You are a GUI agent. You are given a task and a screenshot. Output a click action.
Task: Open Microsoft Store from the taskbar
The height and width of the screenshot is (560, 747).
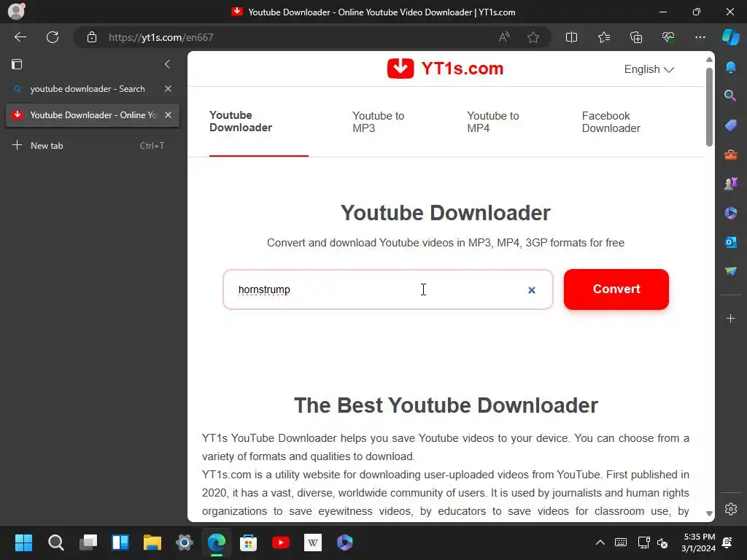(248, 542)
